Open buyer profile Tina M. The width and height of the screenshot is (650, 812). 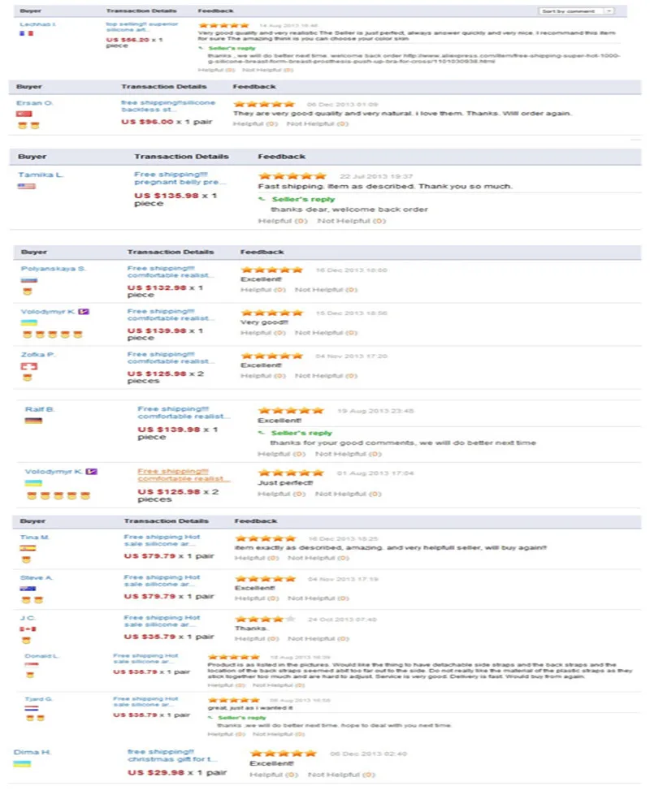(x=35, y=537)
